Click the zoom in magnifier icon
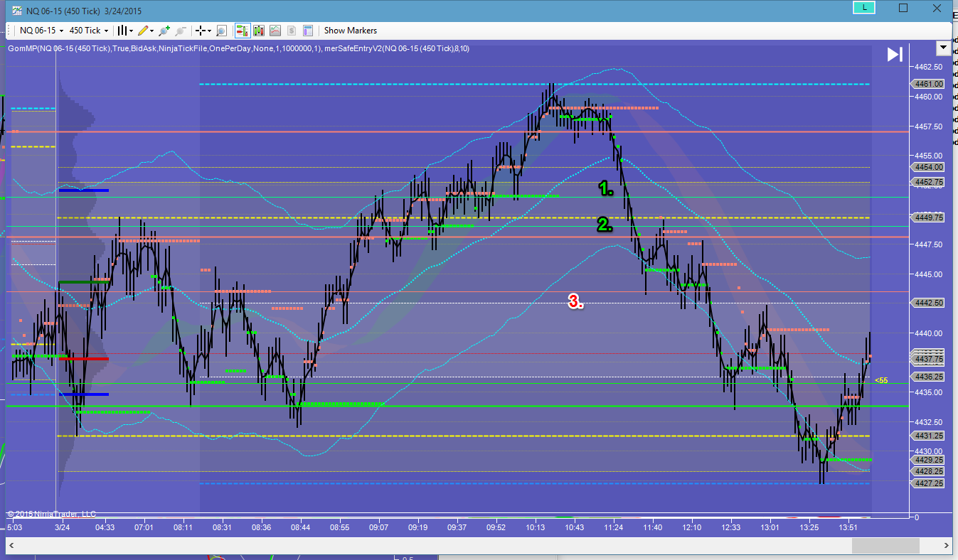 tap(165, 31)
